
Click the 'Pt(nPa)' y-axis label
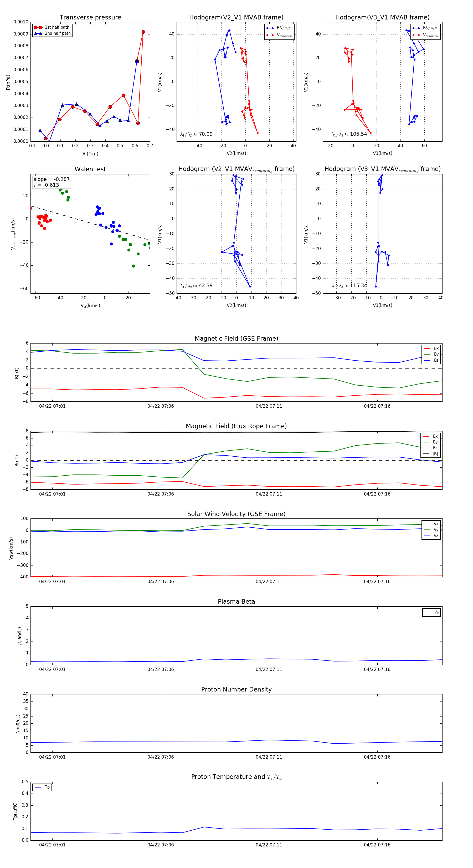tap(8, 82)
